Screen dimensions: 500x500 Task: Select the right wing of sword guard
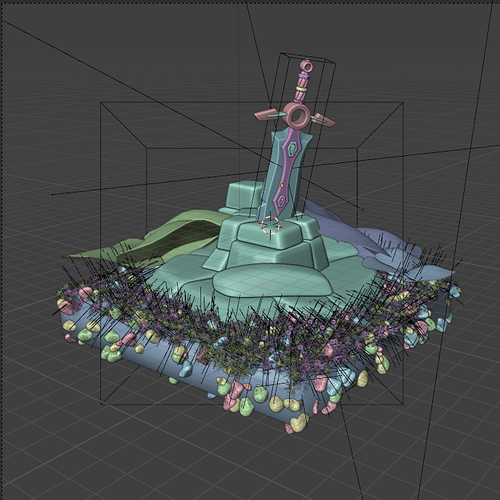click(x=324, y=120)
